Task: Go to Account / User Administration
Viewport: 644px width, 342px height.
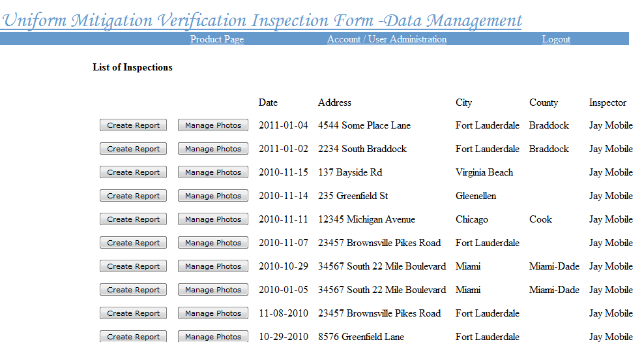Action: click(x=387, y=39)
